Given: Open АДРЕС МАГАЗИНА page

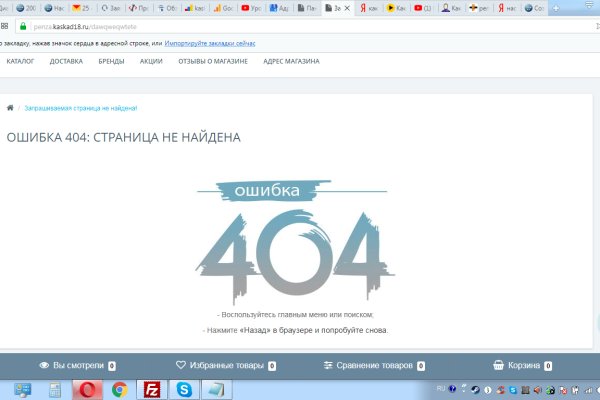Looking at the screenshot, I should [291, 61].
